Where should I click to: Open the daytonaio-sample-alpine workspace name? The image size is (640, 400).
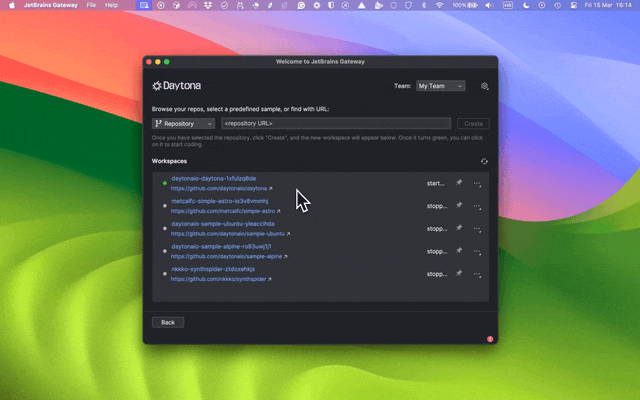(221, 247)
